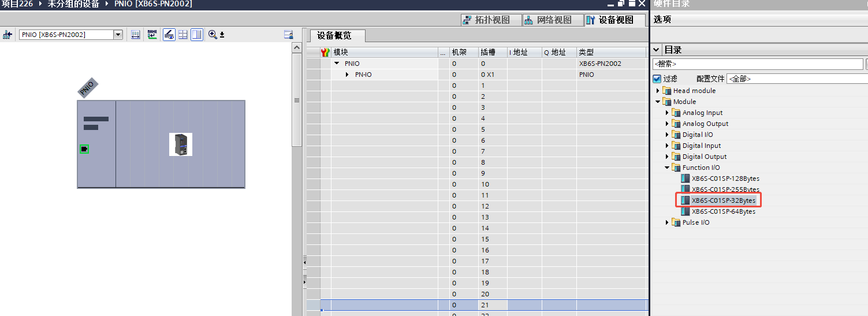Toggle the 过滤 filter checkbox
This screenshot has width=868, height=316.
tap(657, 79)
